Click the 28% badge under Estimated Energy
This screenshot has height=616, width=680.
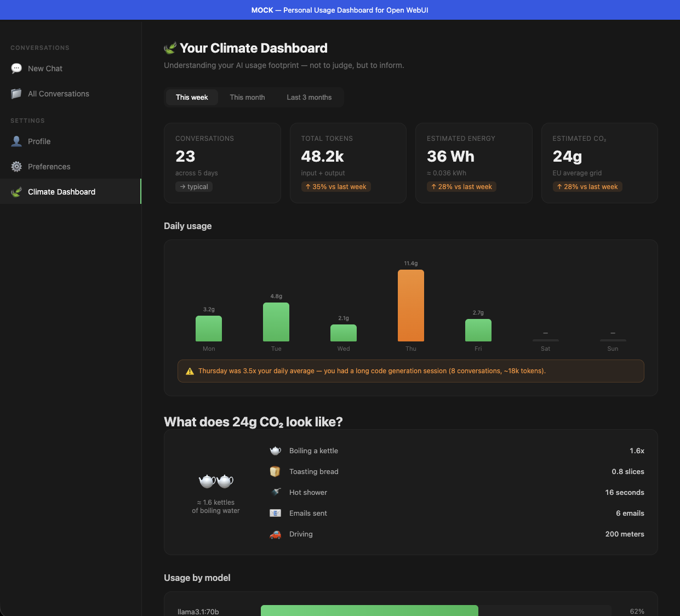(461, 186)
